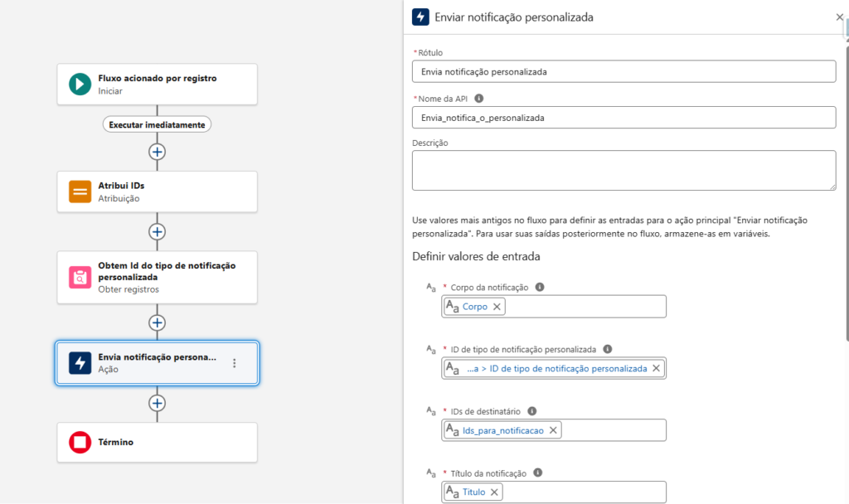Click into the Descrição text area
This screenshot has height=504, width=849.
click(623, 170)
